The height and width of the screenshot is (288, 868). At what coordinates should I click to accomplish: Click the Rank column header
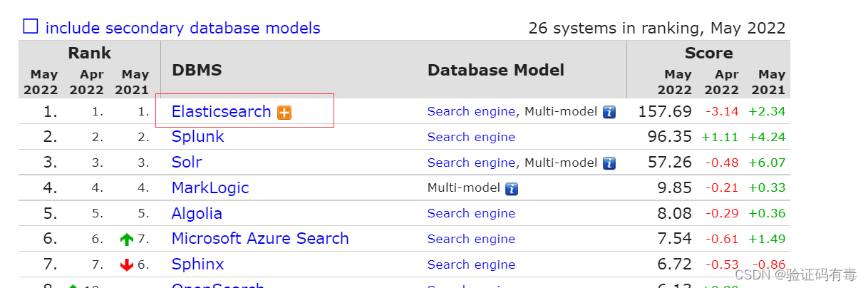coord(89,53)
